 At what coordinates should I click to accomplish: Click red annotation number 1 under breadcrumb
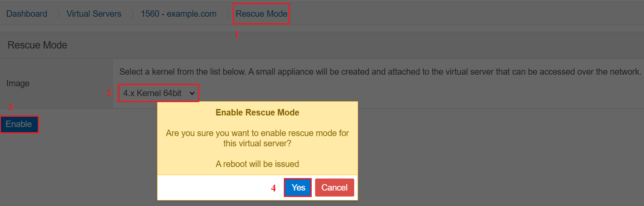[x=236, y=35]
